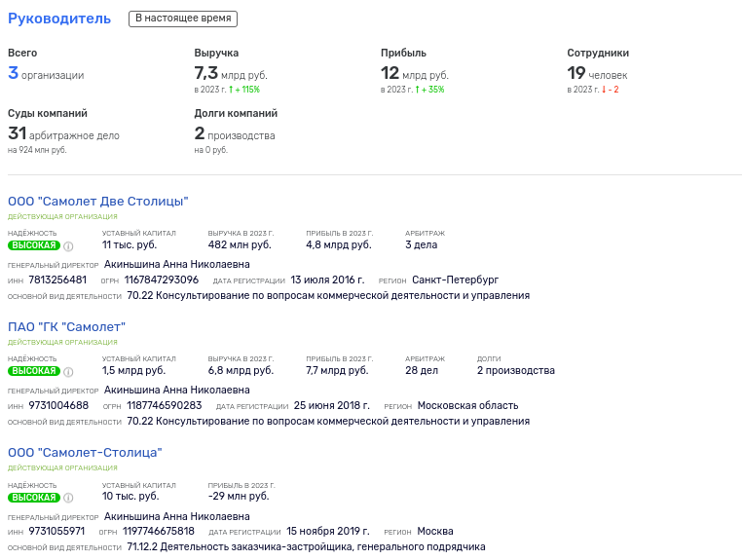The height and width of the screenshot is (560, 743).
Task: Click arbitration '3 дела'
Action: tap(422, 245)
